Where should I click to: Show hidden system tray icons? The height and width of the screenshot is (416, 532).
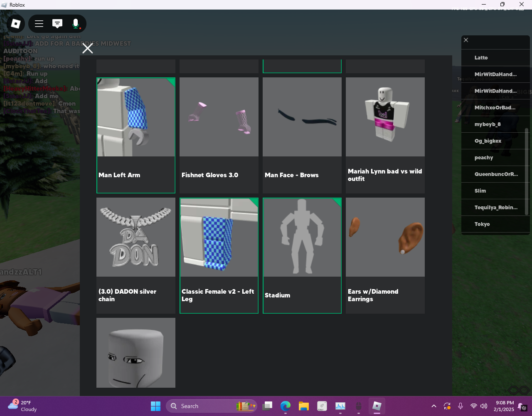tap(434, 406)
